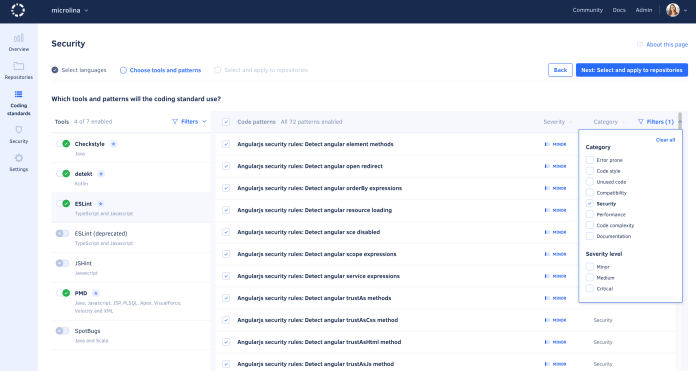The image size is (696, 371).
Task: Check the Documentation category filter
Action: [589, 236]
